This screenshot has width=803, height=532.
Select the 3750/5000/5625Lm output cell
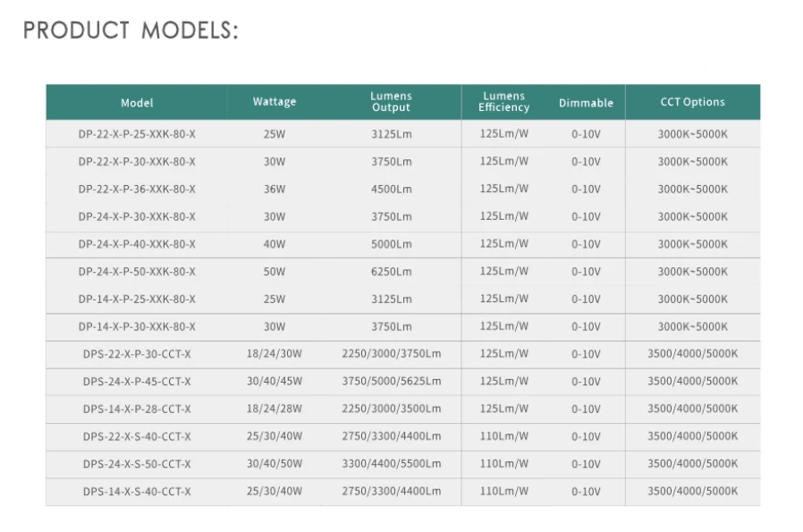[x=391, y=382]
